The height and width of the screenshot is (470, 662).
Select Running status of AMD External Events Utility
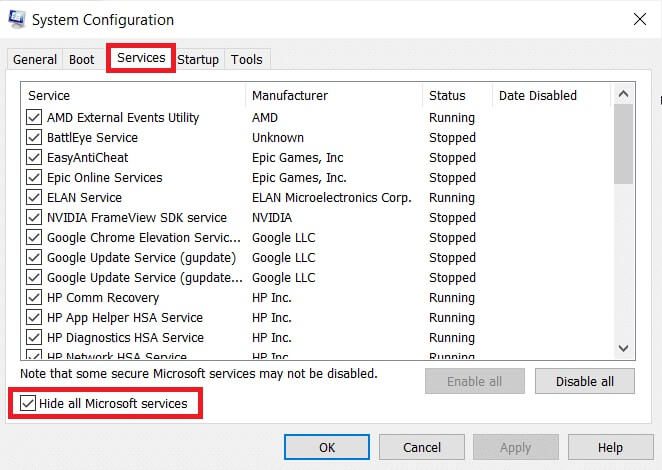click(x=452, y=117)
